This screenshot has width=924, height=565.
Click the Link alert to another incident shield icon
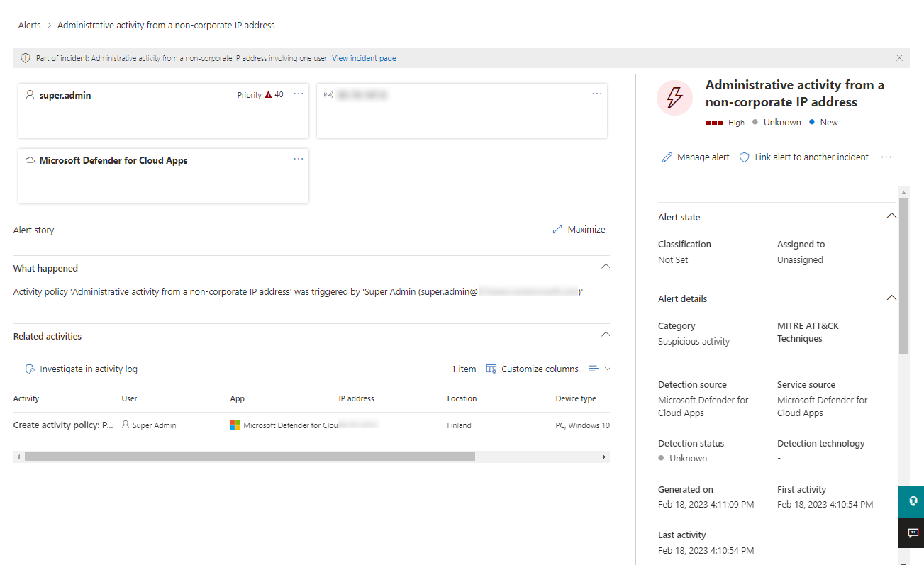744,157
